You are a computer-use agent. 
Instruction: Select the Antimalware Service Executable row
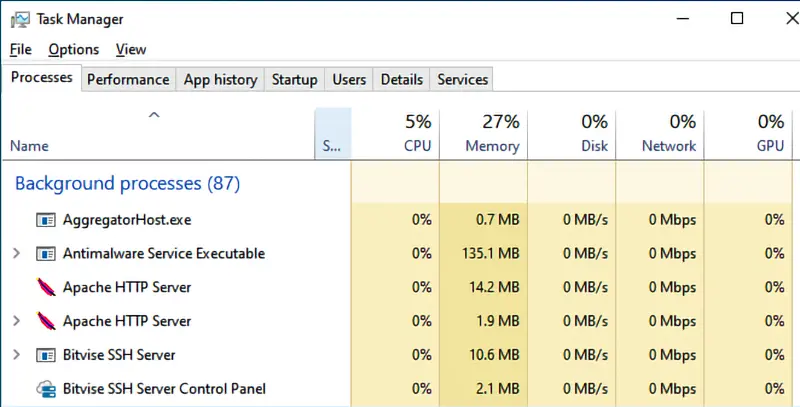click(x=398, y=254)
